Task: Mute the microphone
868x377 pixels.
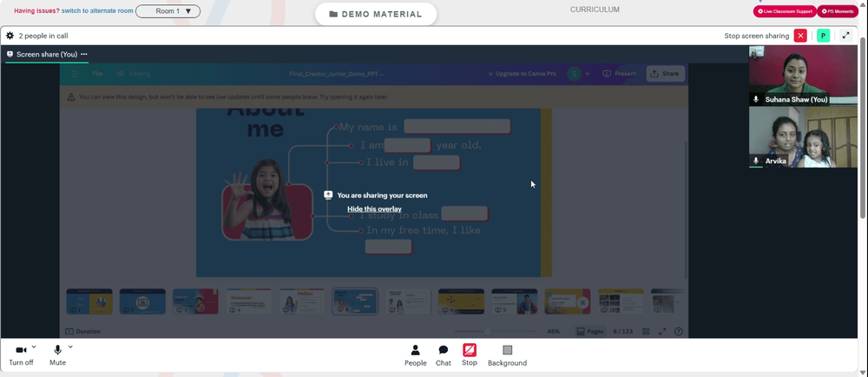Action: coord(57,355)
